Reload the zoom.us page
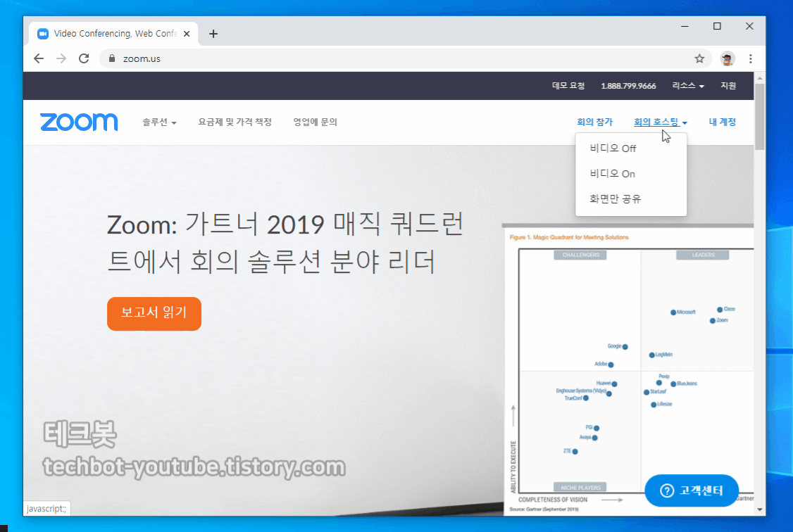The height and width of the screenshot is (532, 793). coord(84,58)
